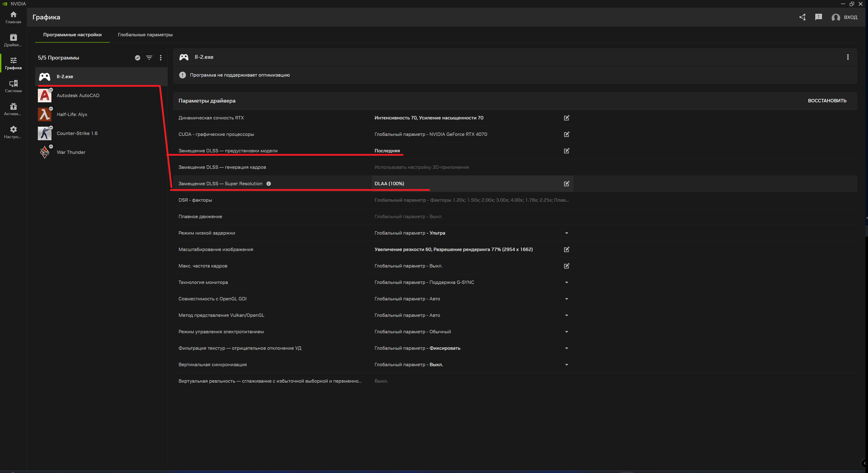Click the feedback message icon in header
Viewport: 868px width, 473px height.
818,17
